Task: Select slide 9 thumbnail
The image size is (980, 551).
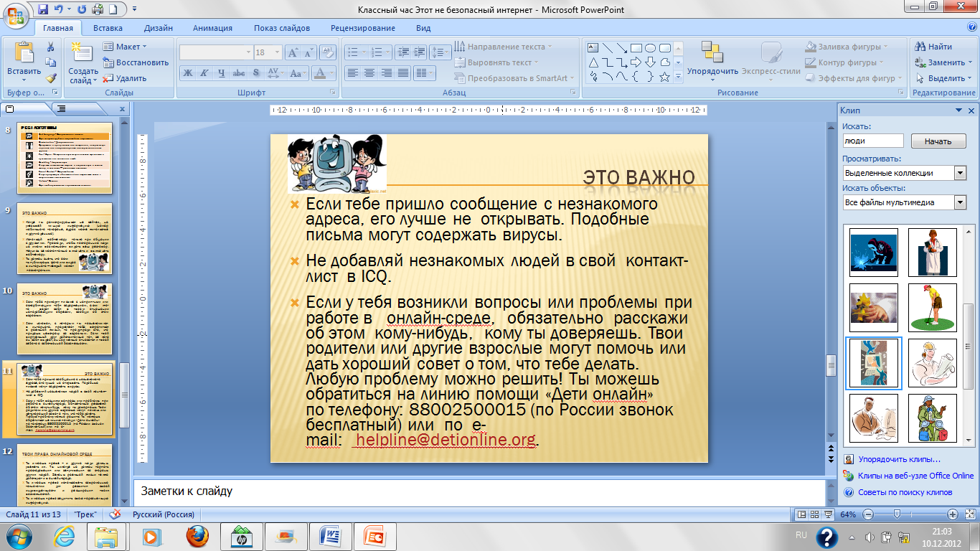Action: (x=65, y=238)
